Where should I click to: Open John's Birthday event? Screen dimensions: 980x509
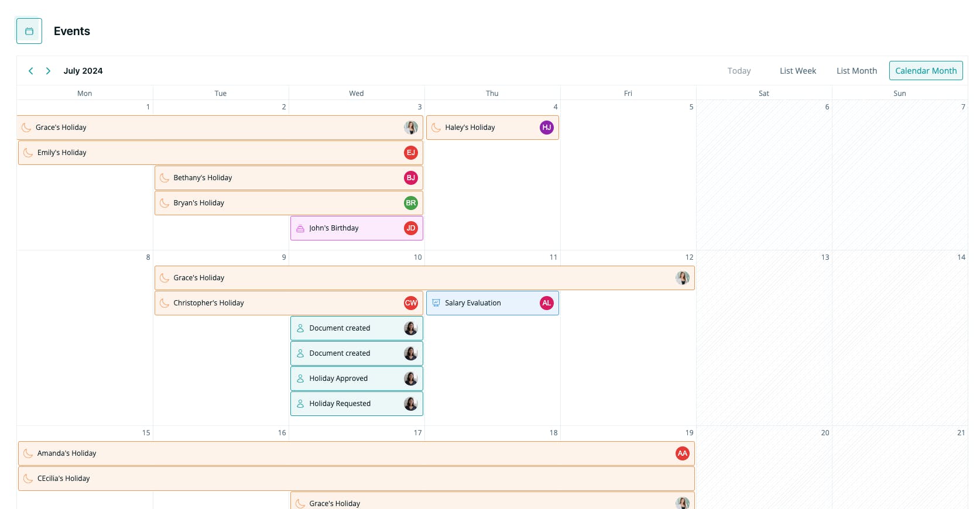click(x=357, y=228)
